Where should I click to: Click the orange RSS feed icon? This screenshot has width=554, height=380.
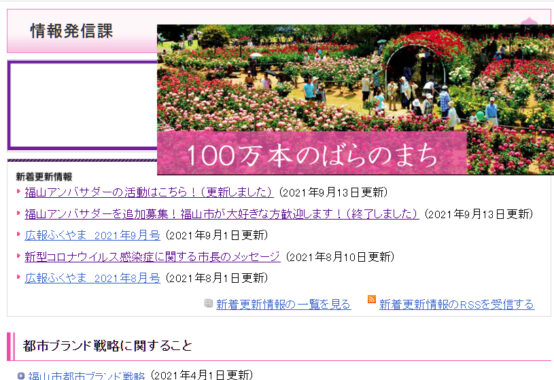[372, 299]
